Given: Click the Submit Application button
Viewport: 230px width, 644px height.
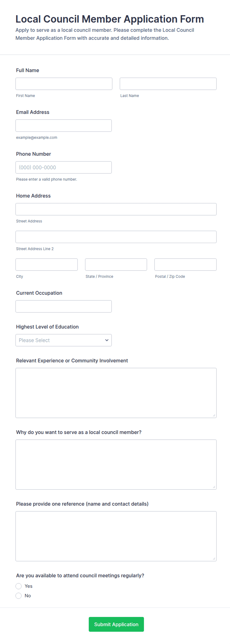Looking at the screenshot, I should coord(116,624).
